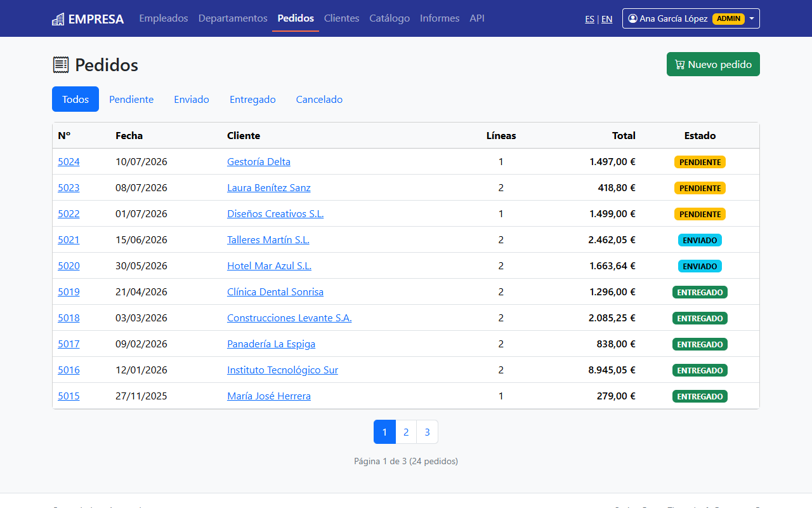View Cancelado orders tab
This screenshot has height=508, width=812.
pyautogui.click(x=319, y=99)
